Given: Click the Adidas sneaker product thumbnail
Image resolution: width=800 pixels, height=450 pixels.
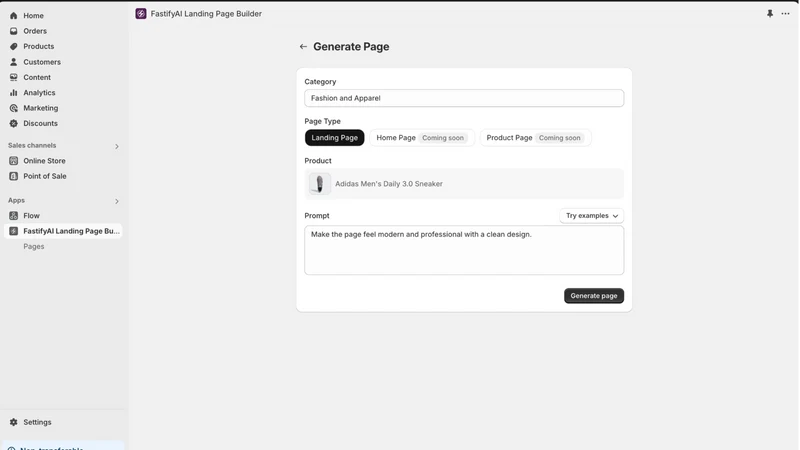Looking at the screenshot, I should click(x=319, y=184).
